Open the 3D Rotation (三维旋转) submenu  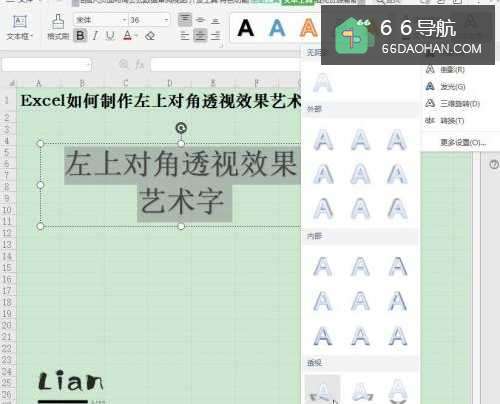point(453,104)
